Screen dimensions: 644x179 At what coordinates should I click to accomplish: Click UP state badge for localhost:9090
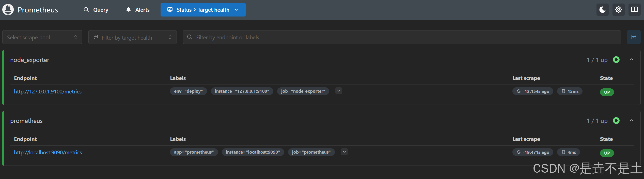tap(607, 153)
